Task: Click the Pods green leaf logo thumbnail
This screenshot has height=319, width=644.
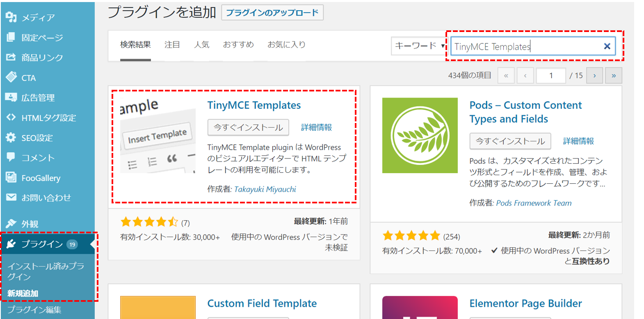Action: pos(420,135)
